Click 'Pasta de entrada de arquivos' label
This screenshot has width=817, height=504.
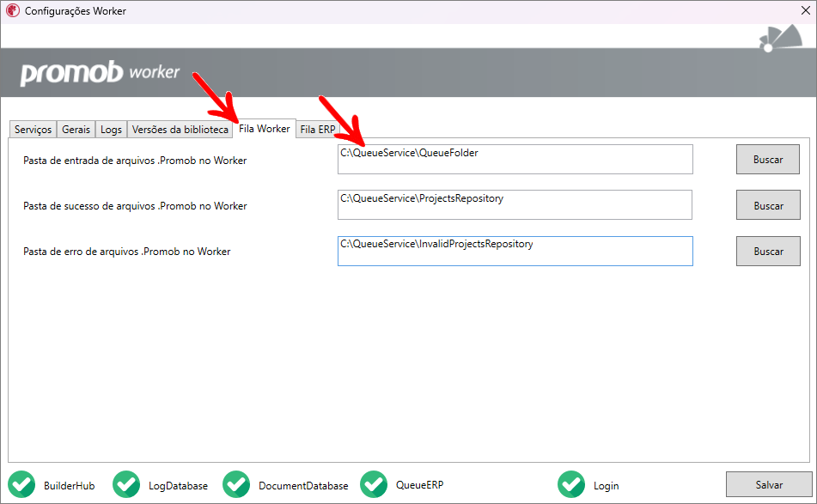click(x=135, y=161)
